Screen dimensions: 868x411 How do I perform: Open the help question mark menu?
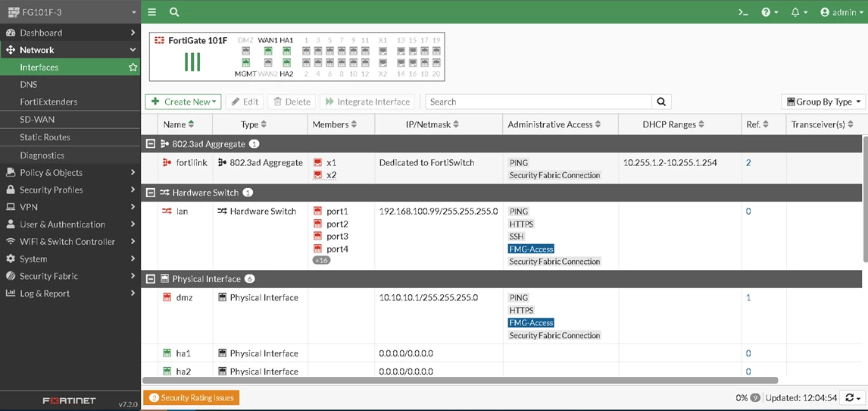[770, 12]
